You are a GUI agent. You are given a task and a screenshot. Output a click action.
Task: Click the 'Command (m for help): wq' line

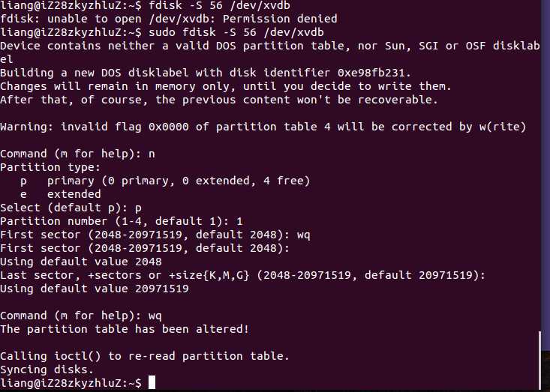[x=81, y=316]
